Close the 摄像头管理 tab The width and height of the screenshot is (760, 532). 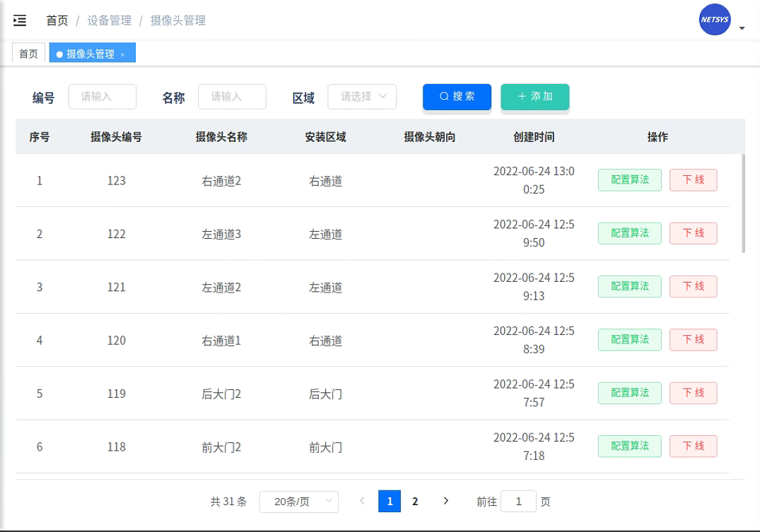click(x=122, y=54)
